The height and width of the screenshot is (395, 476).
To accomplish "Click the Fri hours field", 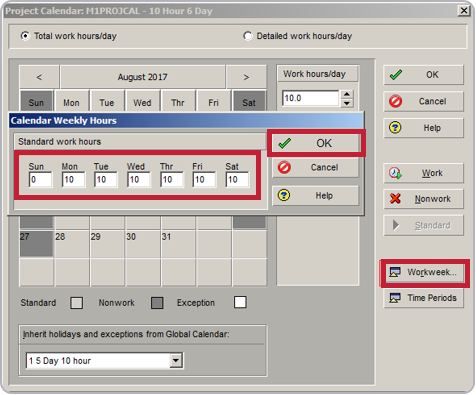I will click(204, 179).
